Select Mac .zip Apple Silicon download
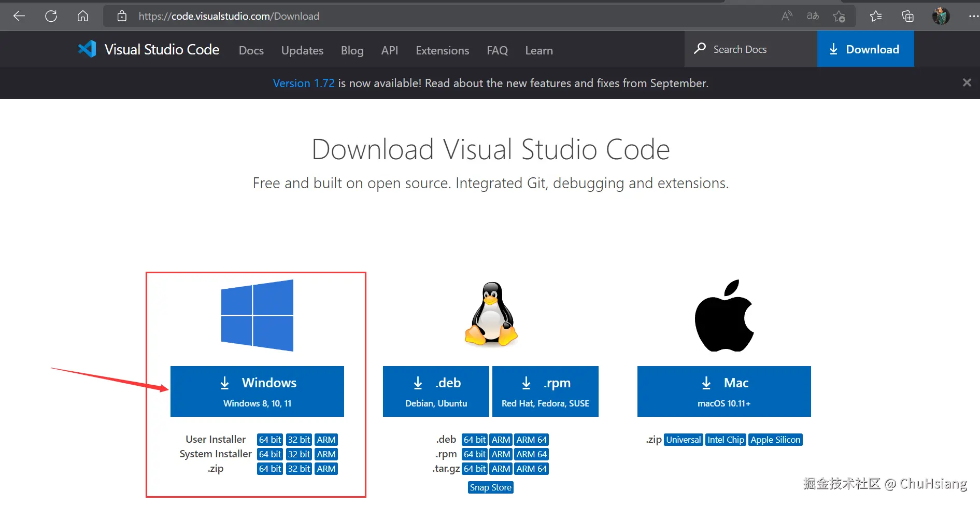This screenshot has width=980, height=505. point(775,440)
